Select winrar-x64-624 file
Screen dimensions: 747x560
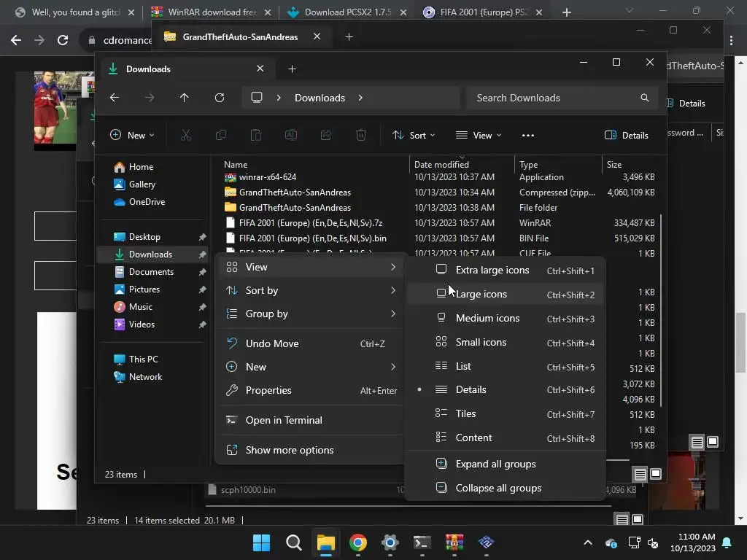268,177
